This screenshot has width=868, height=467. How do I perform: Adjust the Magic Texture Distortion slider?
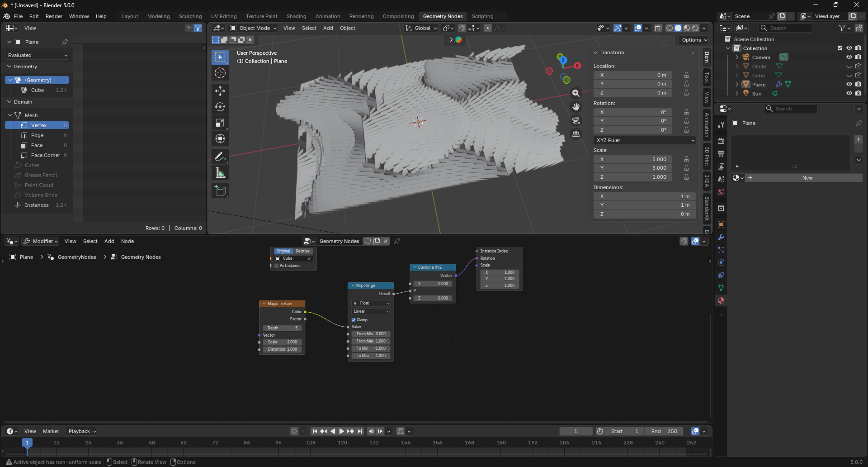282,349
